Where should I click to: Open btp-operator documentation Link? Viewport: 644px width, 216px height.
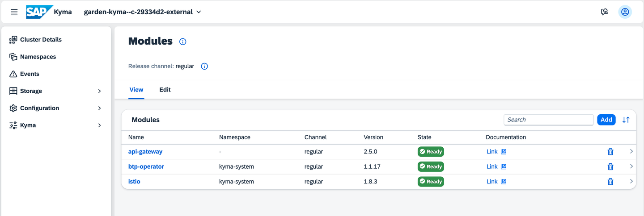pos(492,166)
